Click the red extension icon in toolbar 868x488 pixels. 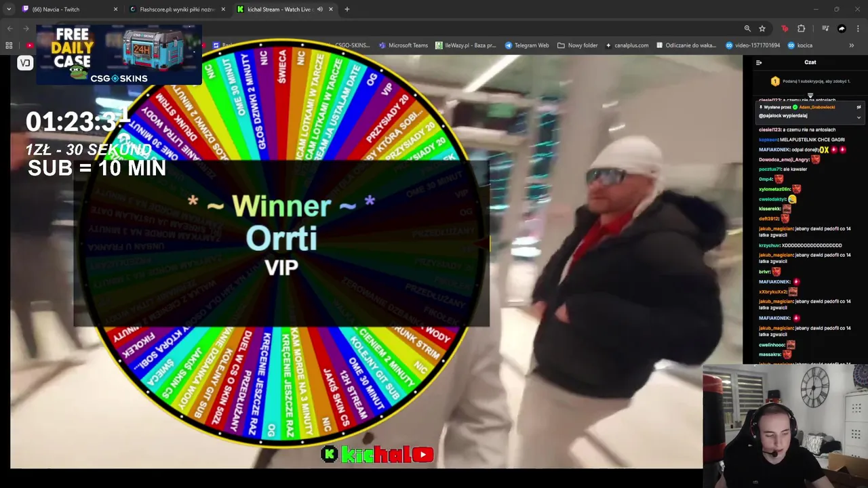point(785,28)
